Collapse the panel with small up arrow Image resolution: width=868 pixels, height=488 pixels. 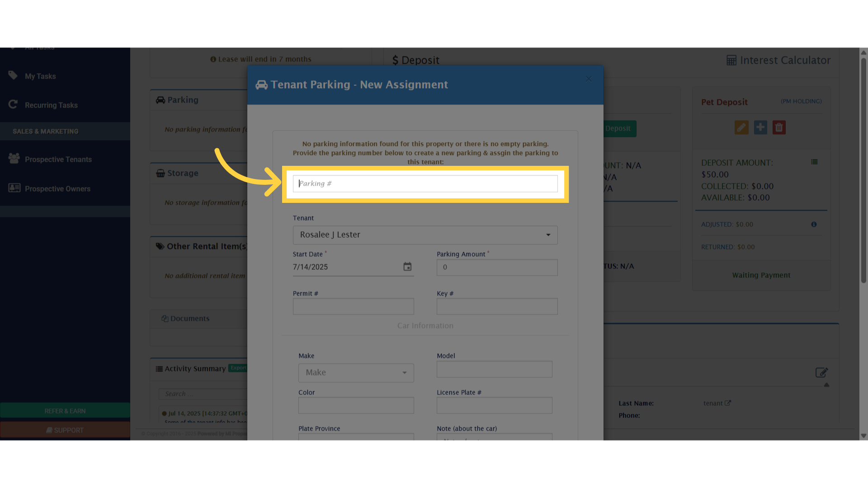pyautogui.click(x=826, y=385)
